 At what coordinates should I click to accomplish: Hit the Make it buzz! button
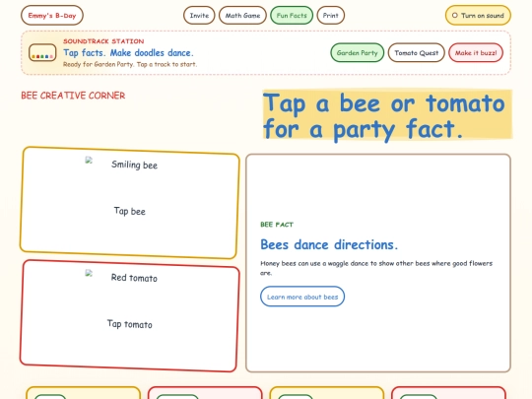coord(476,52)
